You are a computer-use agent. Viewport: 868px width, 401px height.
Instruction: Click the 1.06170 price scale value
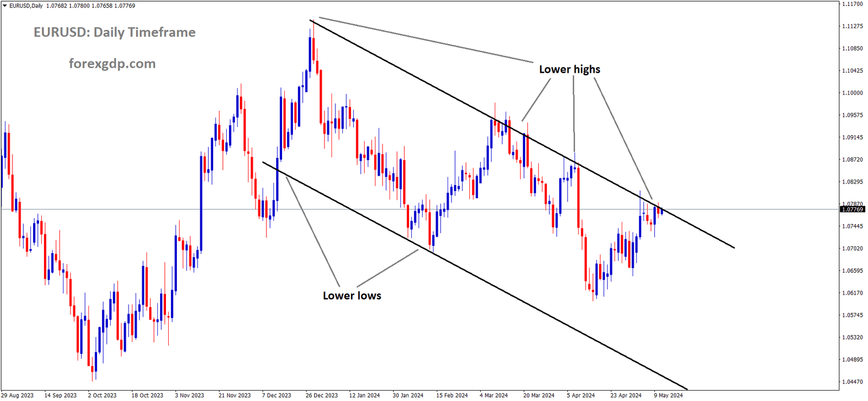[852, 293]
